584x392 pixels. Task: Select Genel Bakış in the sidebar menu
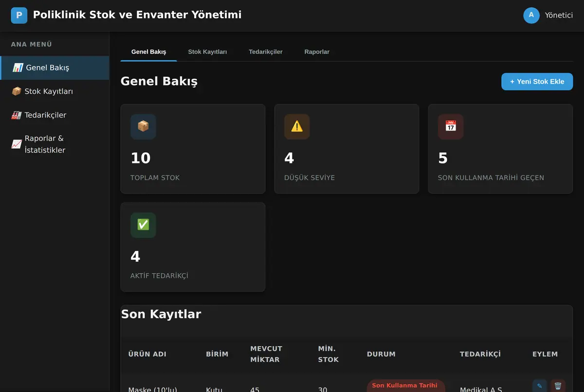(55, 68)
